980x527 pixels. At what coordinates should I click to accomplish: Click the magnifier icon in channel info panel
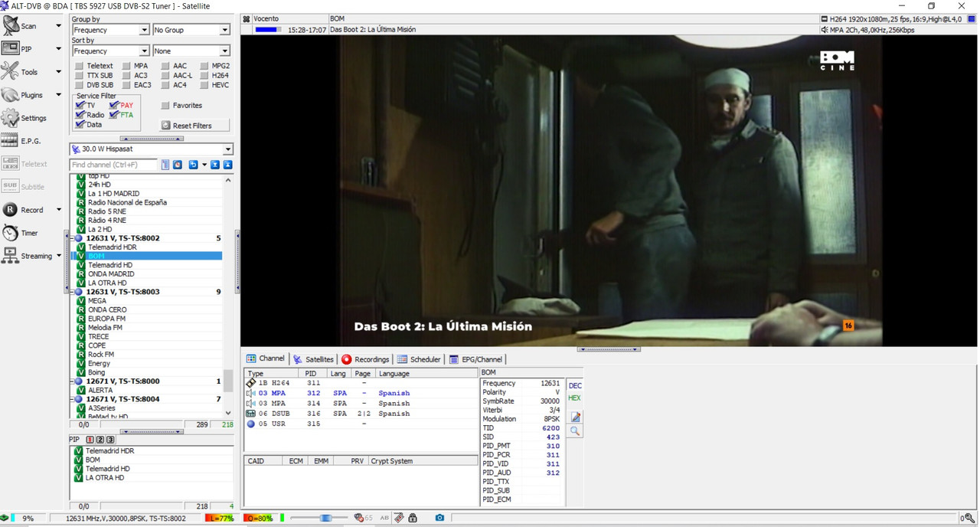575,431
